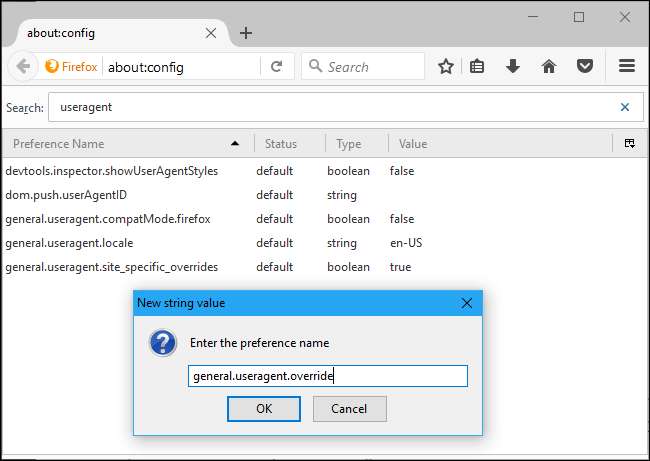Click the toolbar Search box
Screen dimensions: 650x461
click(372, 67)
